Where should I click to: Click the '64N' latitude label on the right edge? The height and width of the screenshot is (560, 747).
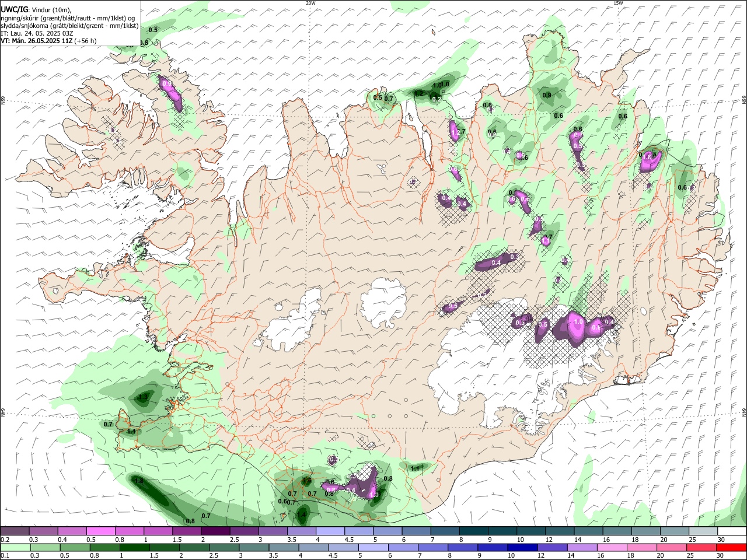point(744,412)
